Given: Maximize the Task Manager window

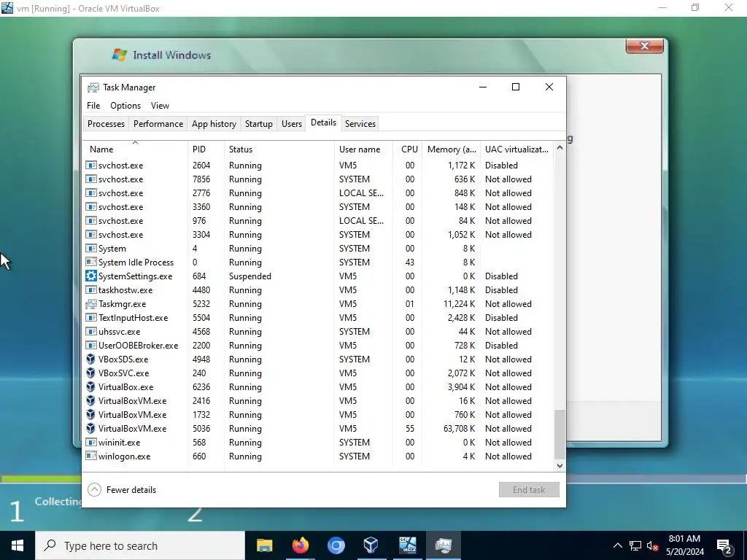Looking at the screenshot, I should coord(516,87).
